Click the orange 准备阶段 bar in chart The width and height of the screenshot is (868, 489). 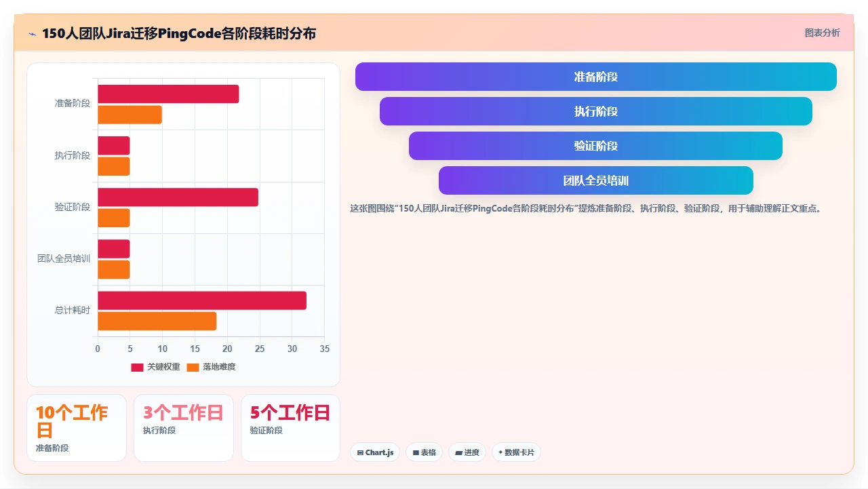pyautogui.click(x=130, y=115)
